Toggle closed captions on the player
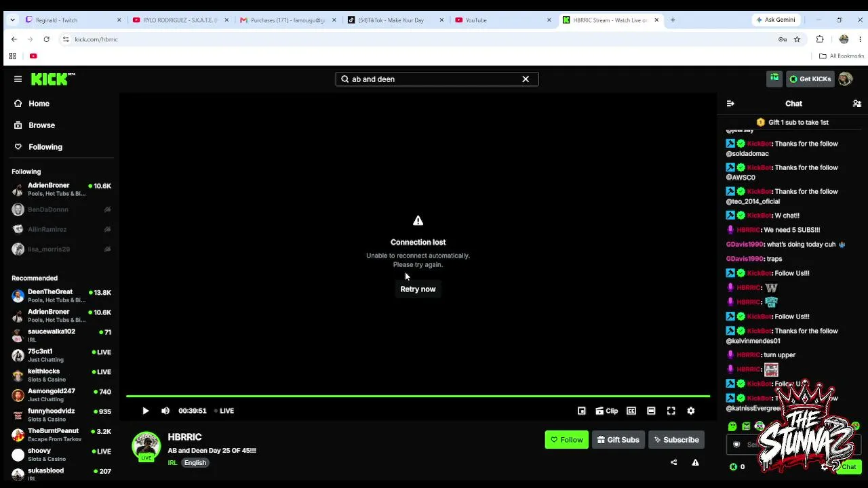The height and width of the screenshot is (488, 868). [631, 411]
